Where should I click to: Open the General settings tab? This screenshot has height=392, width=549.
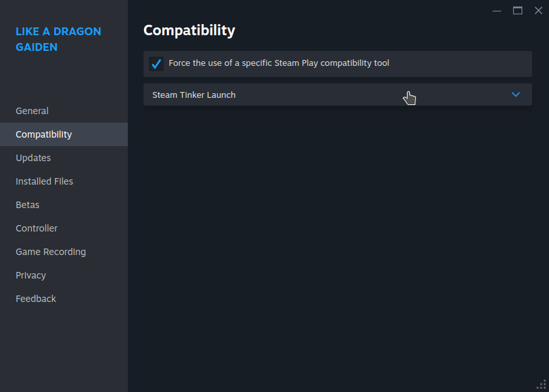pos(32,111)
